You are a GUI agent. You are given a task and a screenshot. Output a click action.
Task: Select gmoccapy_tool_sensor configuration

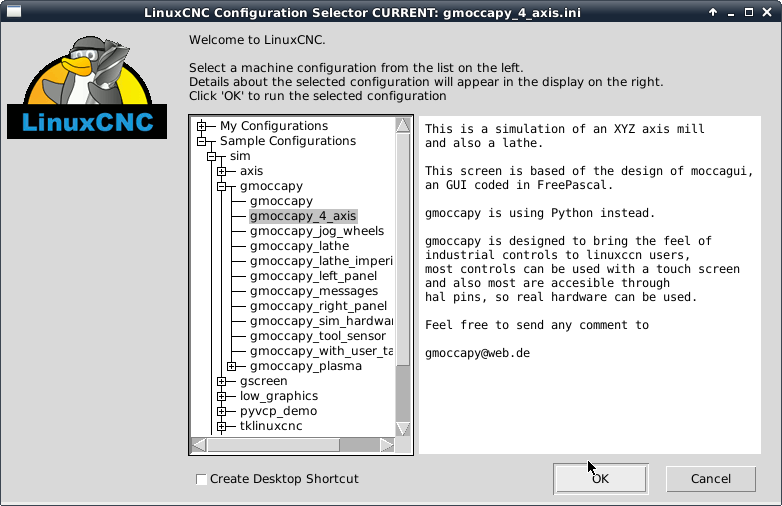318,336
